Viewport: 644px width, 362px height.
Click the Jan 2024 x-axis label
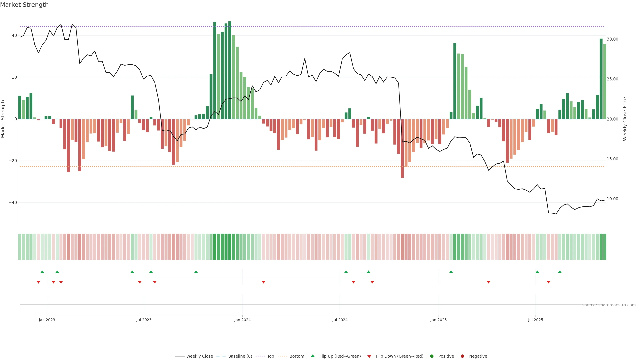242,320
